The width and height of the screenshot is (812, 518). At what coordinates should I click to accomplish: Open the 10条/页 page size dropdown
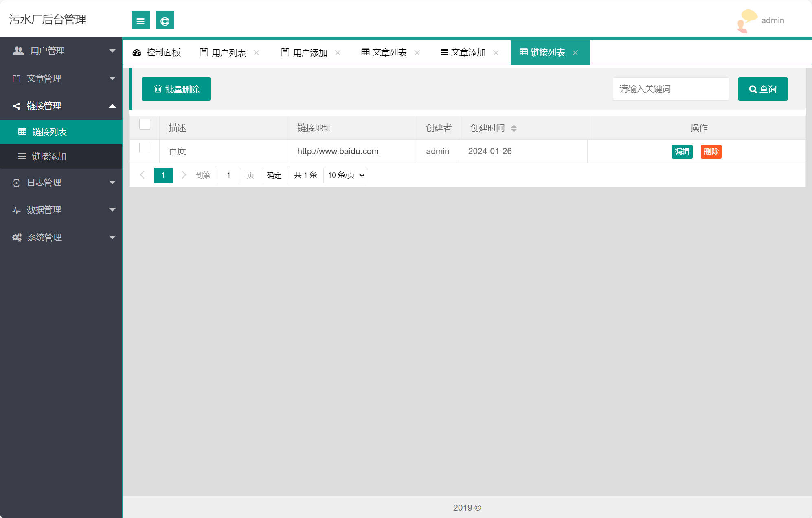coord(345,175)
